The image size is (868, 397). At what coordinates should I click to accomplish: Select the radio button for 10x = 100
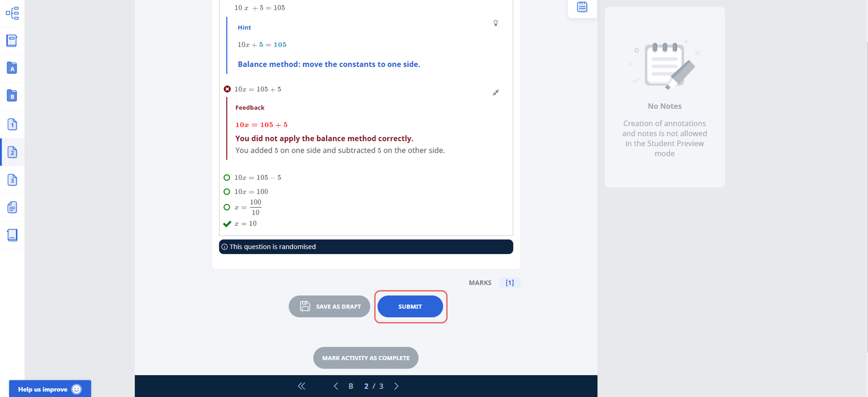(227, 191)
